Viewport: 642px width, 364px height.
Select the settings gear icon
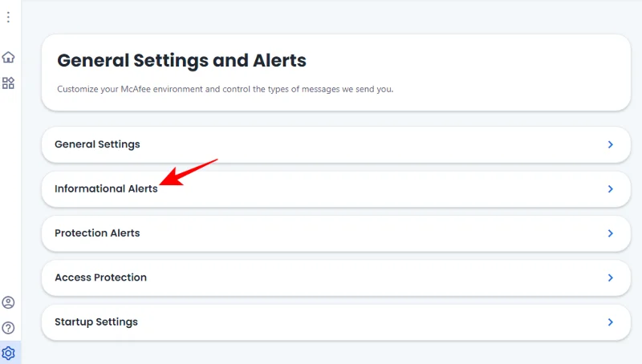[8, 353]
